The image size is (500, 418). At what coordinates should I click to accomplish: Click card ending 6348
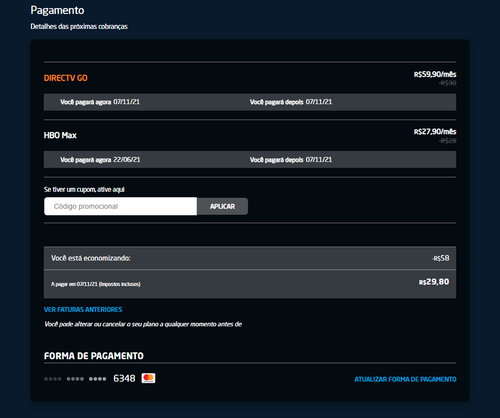[124, 378]
